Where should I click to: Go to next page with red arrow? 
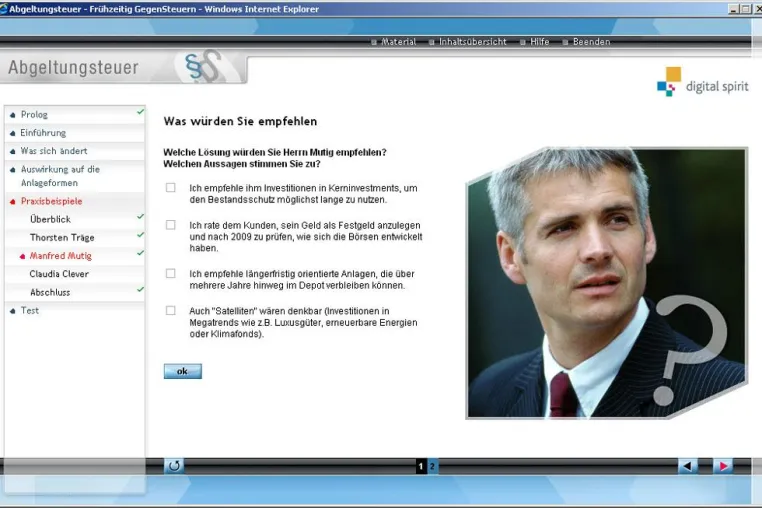point(723,466)
